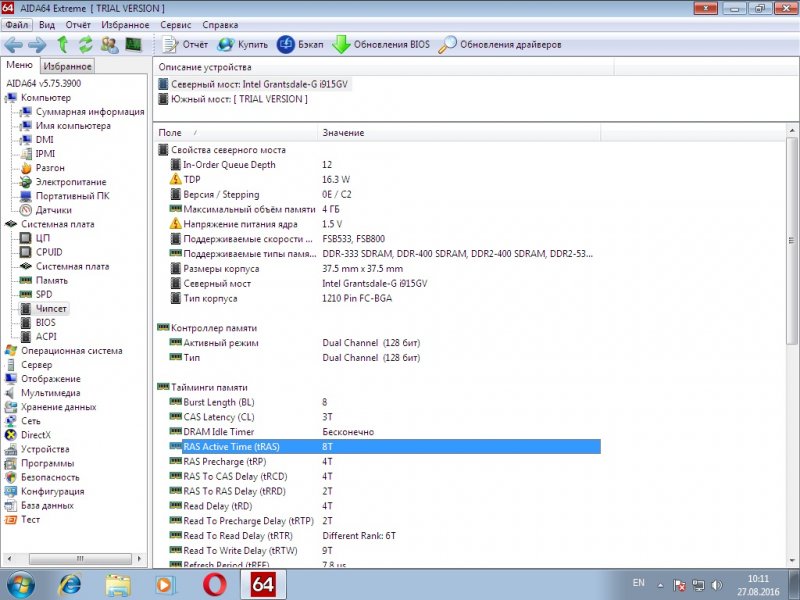
Task: Open Opera browser from the taskbar
Action: click(211, 583)
